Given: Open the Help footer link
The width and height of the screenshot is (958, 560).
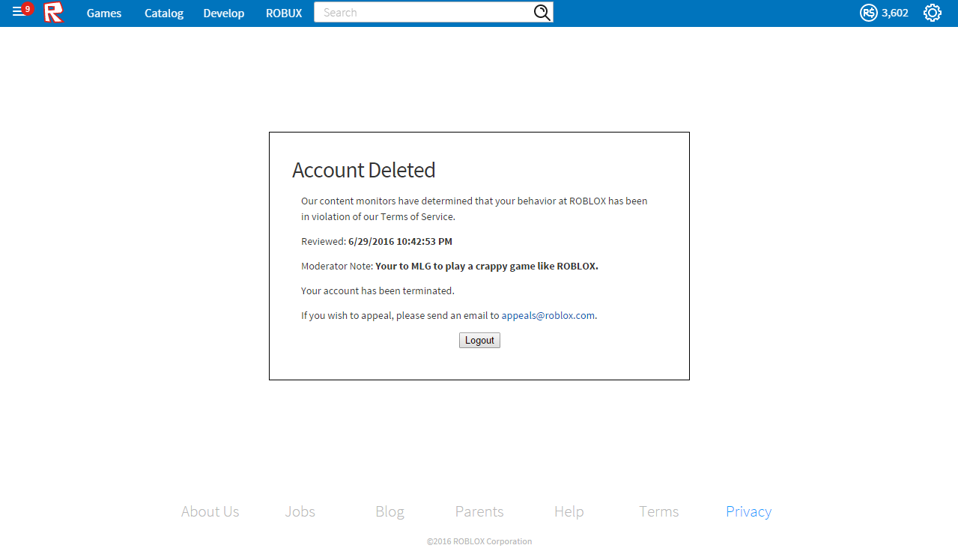Looking at the screenshot, I should [x=569, y=511].
